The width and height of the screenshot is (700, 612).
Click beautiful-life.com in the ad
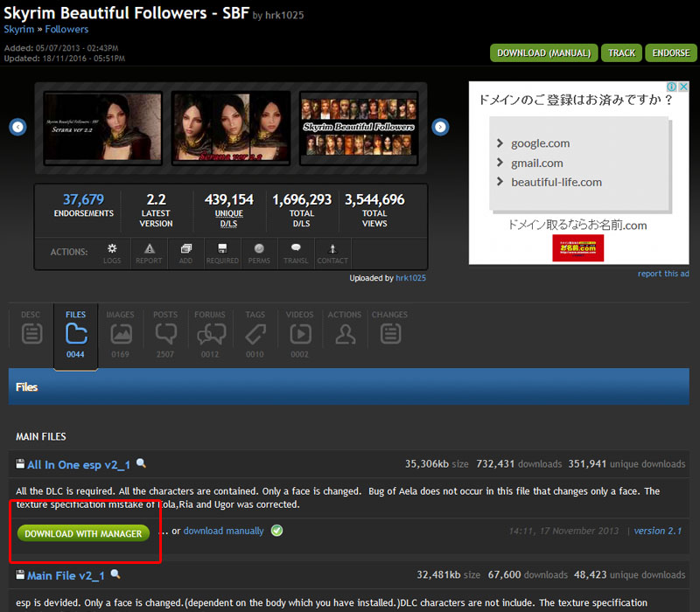point(556,182)
